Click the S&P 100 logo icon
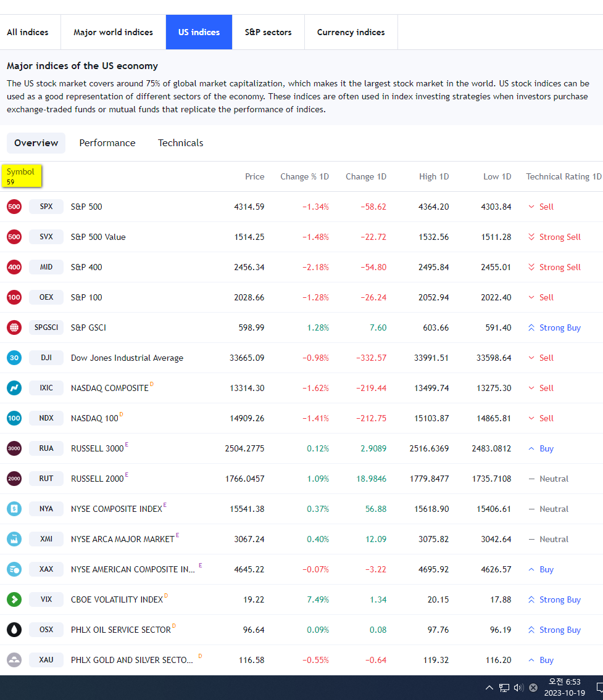The width and height of the screenshot is (603, 700). [x=14, y=297]
